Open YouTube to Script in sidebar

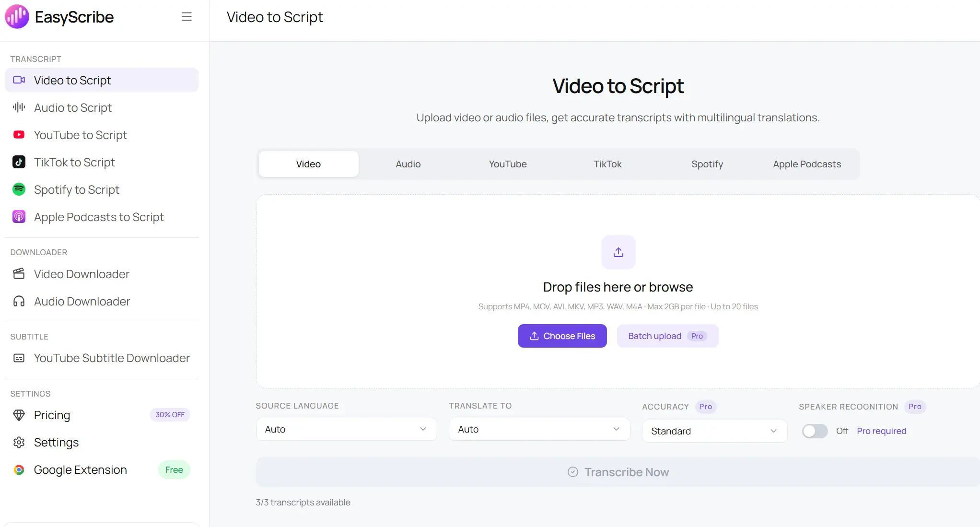click(x=102, y=135)
